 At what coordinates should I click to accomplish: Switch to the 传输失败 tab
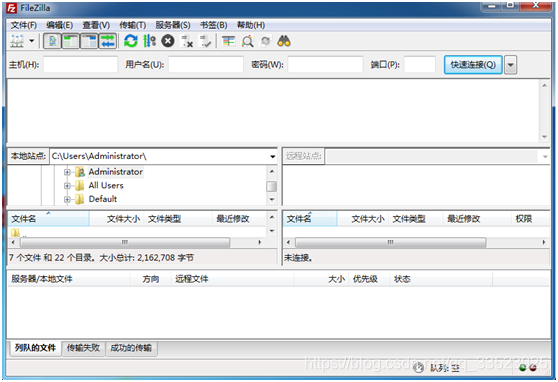coord(83,348)
